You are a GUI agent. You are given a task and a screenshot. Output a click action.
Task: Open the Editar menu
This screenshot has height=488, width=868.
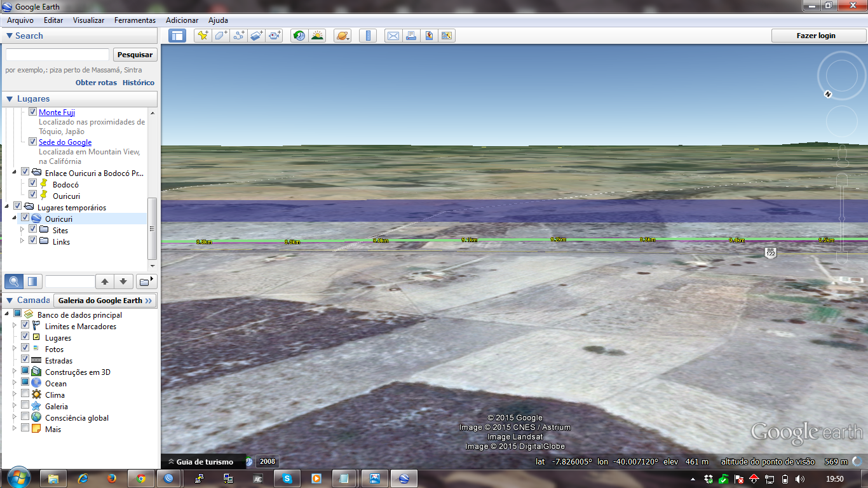coord(53,20)
